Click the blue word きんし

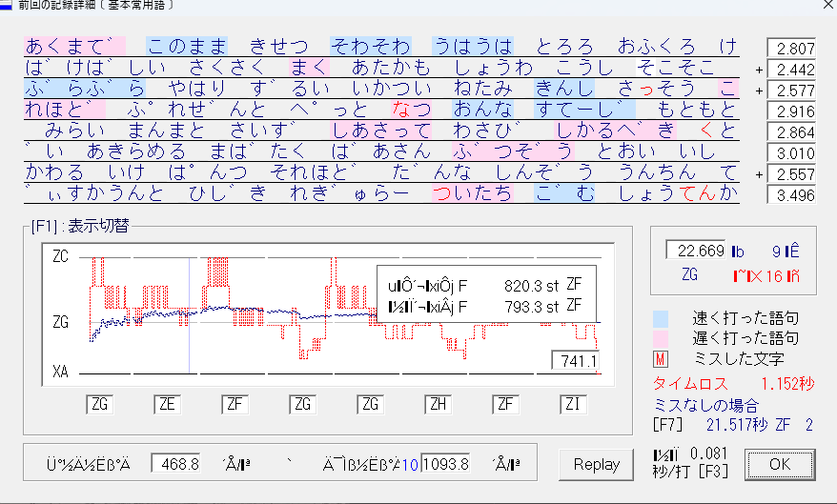(x=564, y=88)
